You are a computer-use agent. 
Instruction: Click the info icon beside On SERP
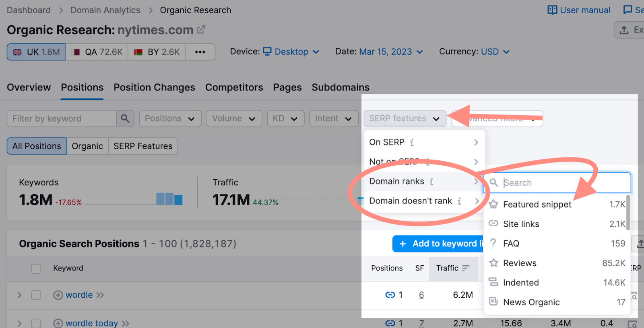coord(412,142)
